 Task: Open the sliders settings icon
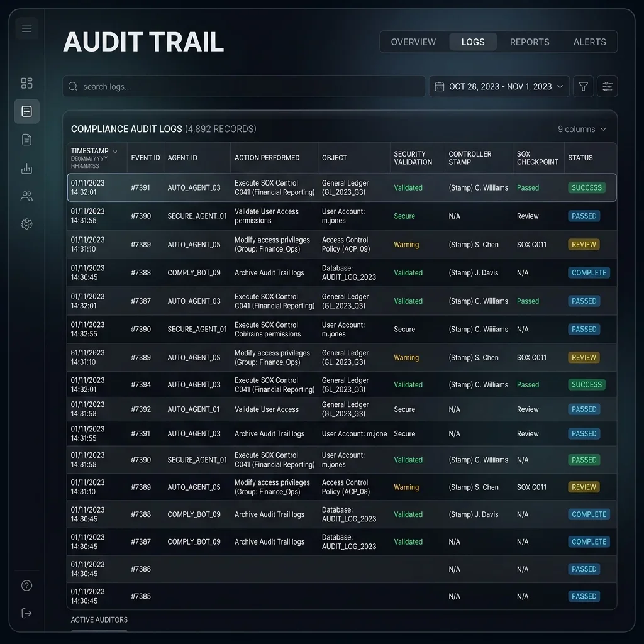click(607, 86)
